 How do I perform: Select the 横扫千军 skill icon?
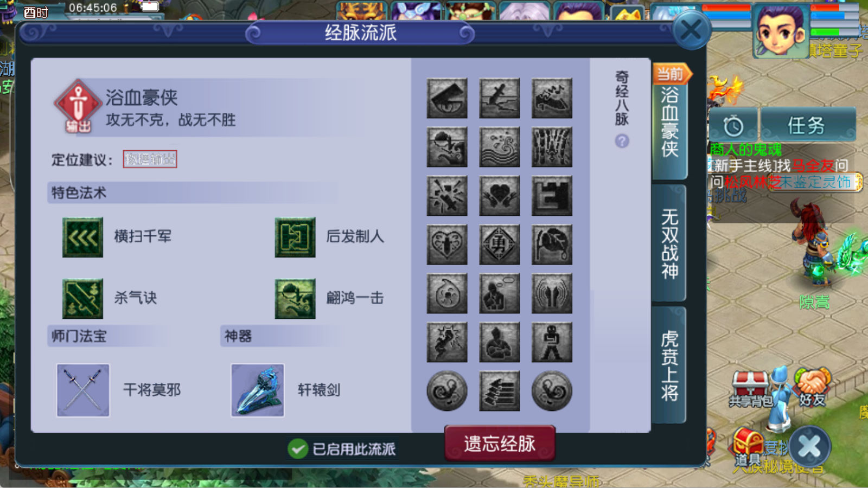coord(82,237)
